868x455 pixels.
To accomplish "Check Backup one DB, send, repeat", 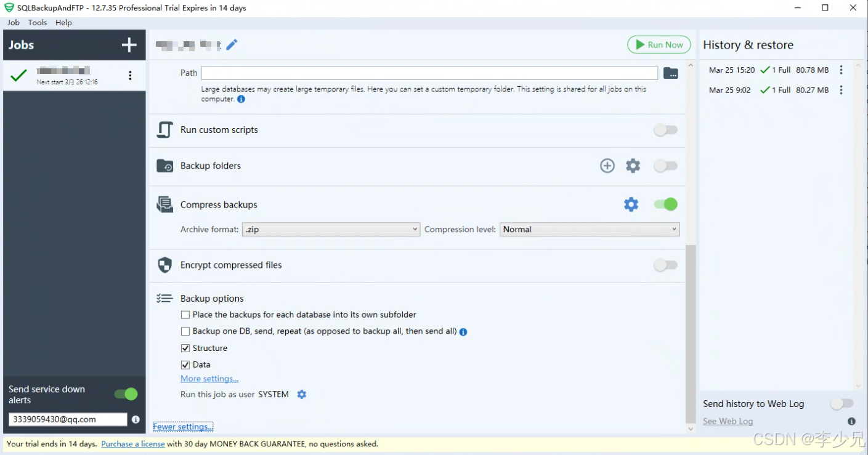I will pyautogui.click(x=185, y=331).
